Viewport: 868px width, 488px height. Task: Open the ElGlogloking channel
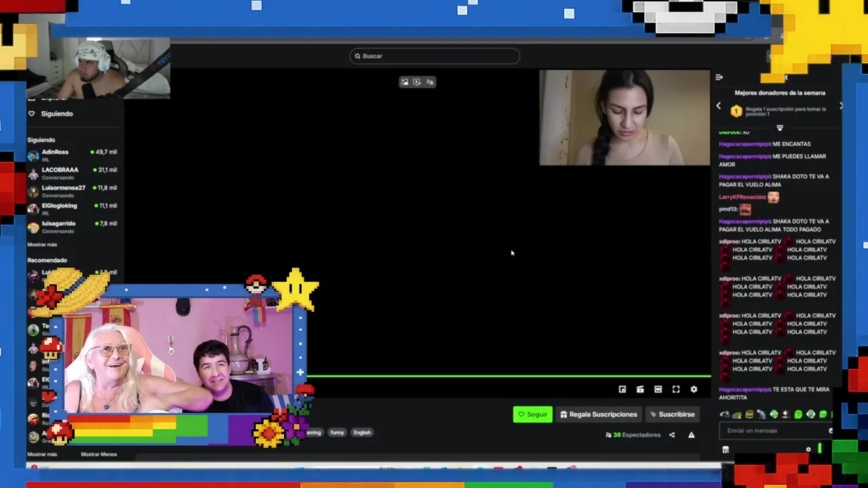73,209
